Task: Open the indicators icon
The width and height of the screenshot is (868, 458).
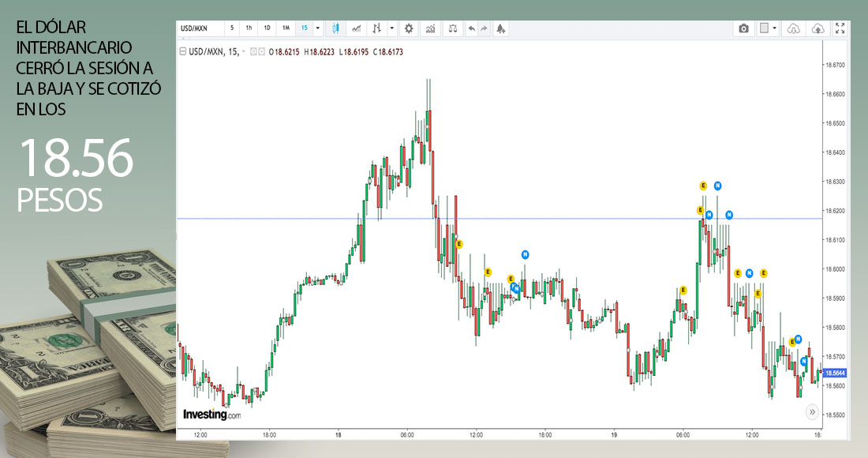Action: (430, 28)
